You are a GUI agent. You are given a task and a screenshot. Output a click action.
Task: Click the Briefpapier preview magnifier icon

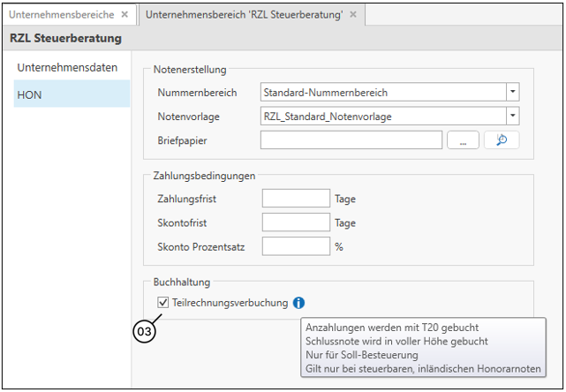tap(502, 139)
